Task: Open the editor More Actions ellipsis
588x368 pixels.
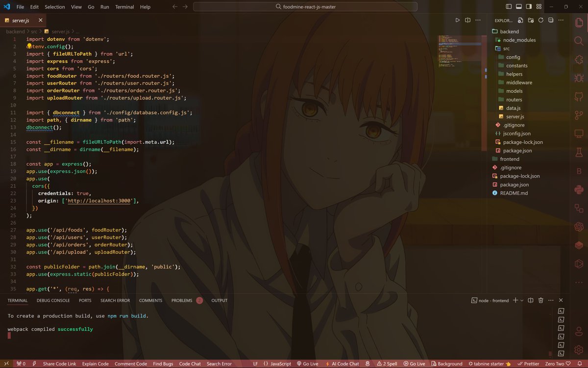Action: click(478, 20)
